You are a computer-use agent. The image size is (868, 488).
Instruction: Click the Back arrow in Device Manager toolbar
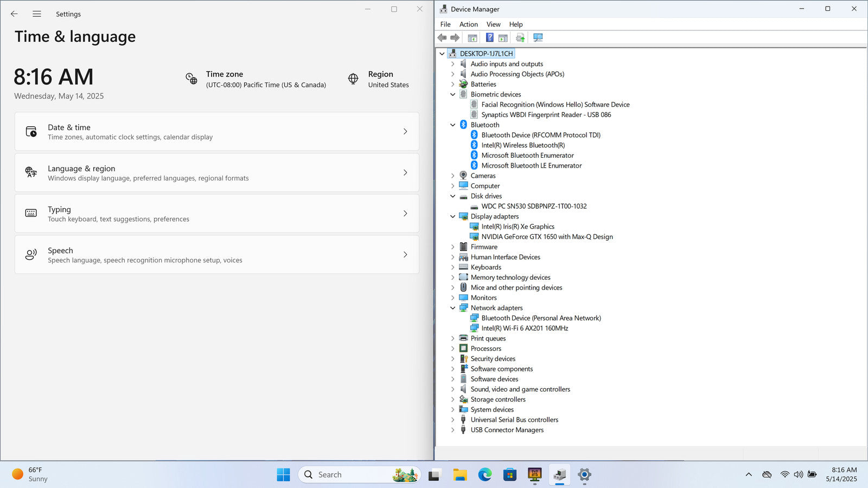pos(442,37)
